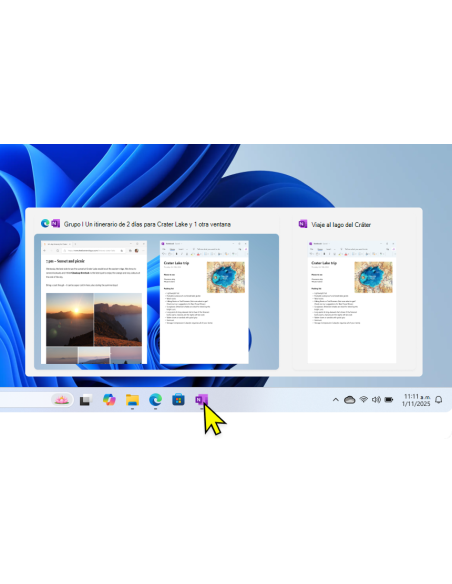Open the clock showing 11:11 a.m.
The width and height of the screenshot is (452, 584).
416,400
